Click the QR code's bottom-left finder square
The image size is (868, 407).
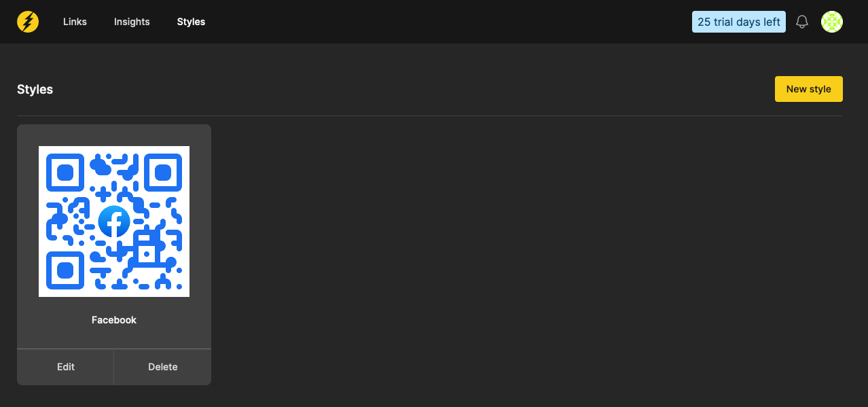pyautogui.click(x=65, y=270)
